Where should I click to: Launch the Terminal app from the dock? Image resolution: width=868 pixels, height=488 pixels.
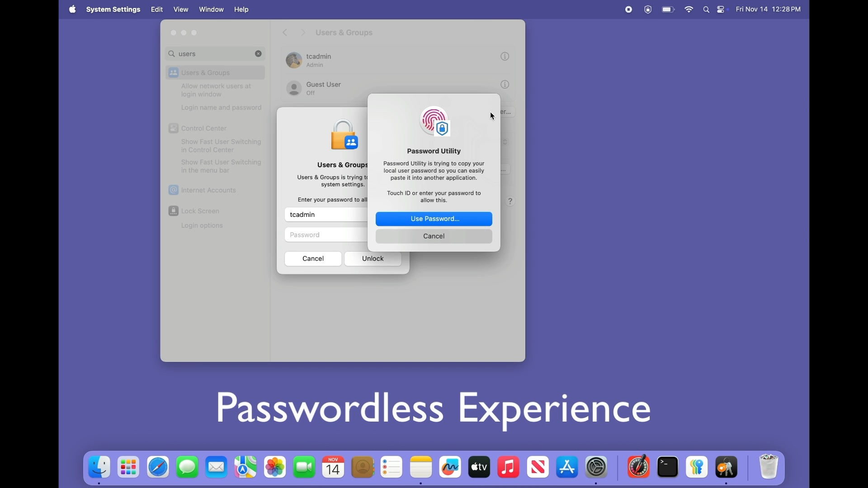click(x=668, y=467)
